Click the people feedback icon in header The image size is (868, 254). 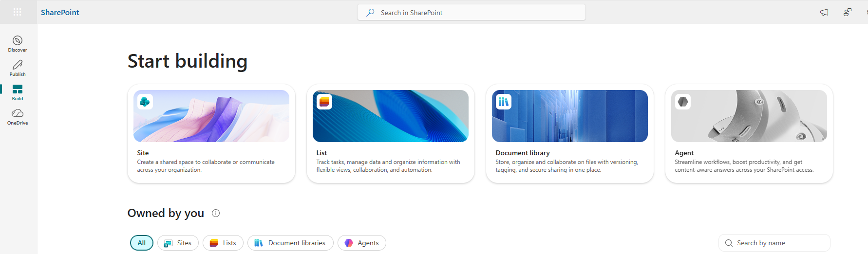[x=848, y=13]
